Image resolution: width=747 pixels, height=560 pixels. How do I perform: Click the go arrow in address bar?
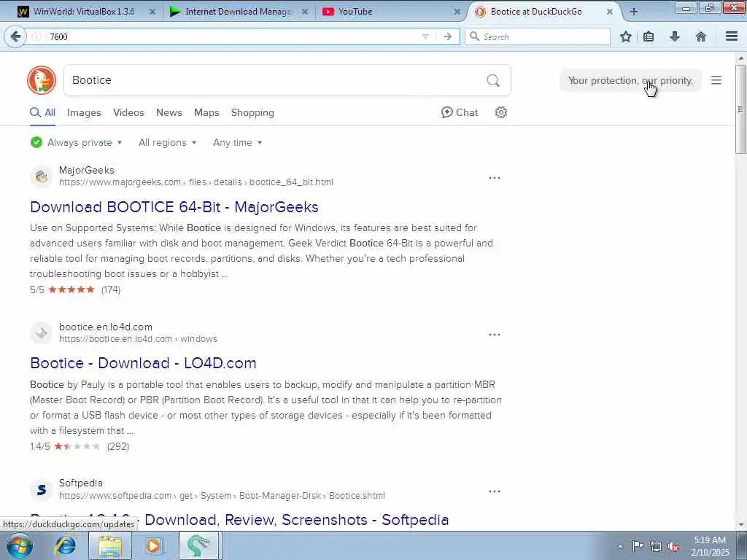(448, 36)
